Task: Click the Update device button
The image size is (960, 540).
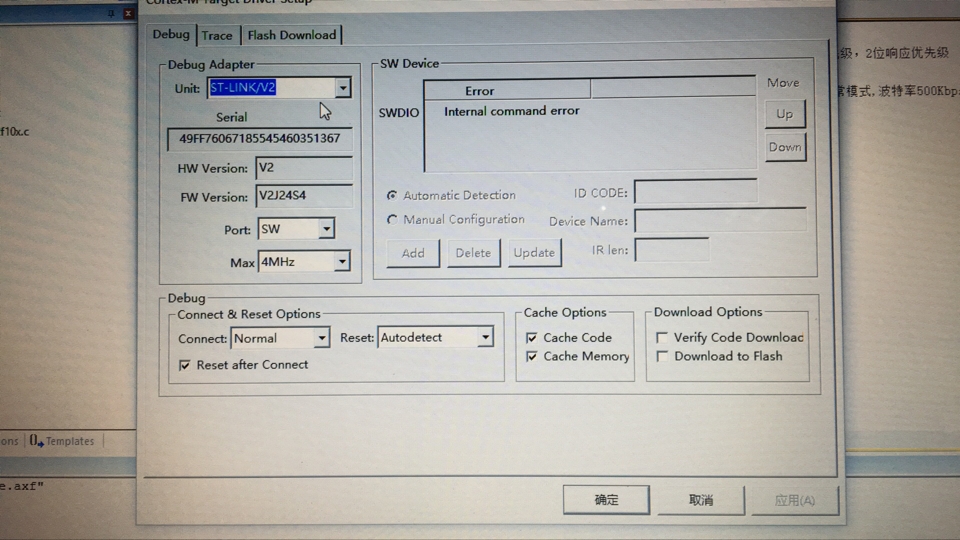Action: pos(534,253)
